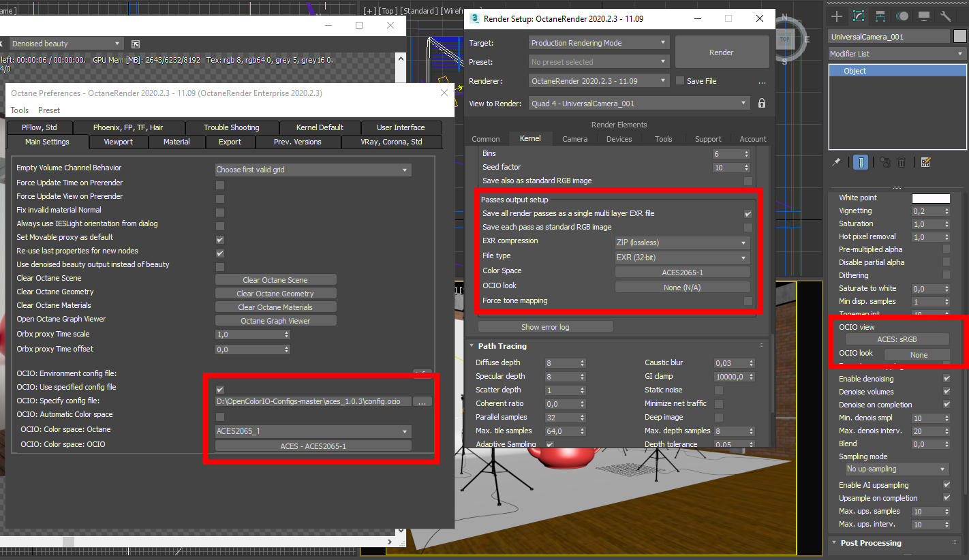Screen dimensions: 969x560
Task: Open the Utilities wrench panel icon
Action: coord(946,16)
